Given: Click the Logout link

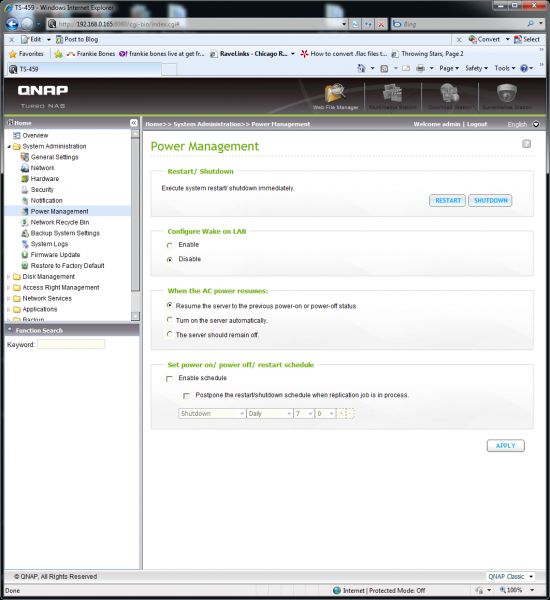Looking at the screenshot, I should [x=477, y=124].
